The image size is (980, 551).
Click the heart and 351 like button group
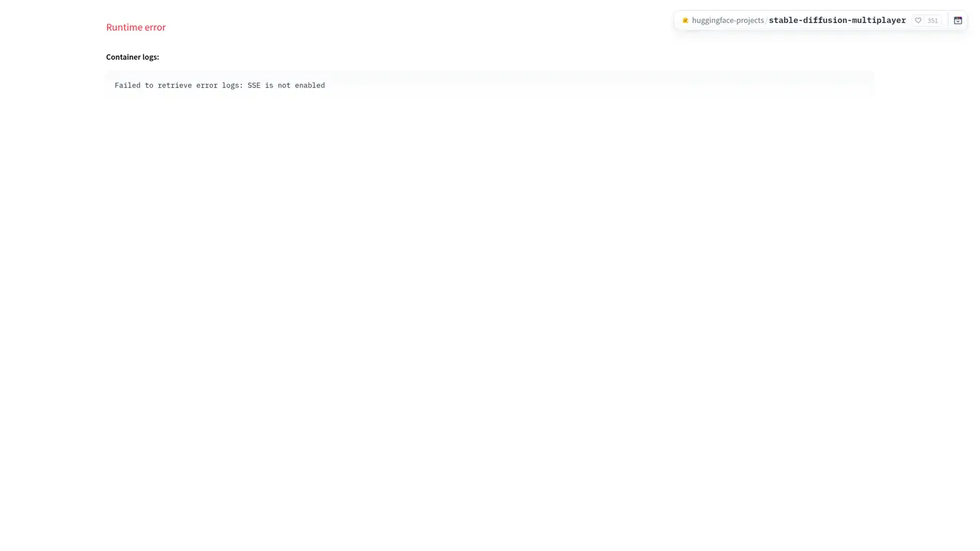[x=926, y=21]
